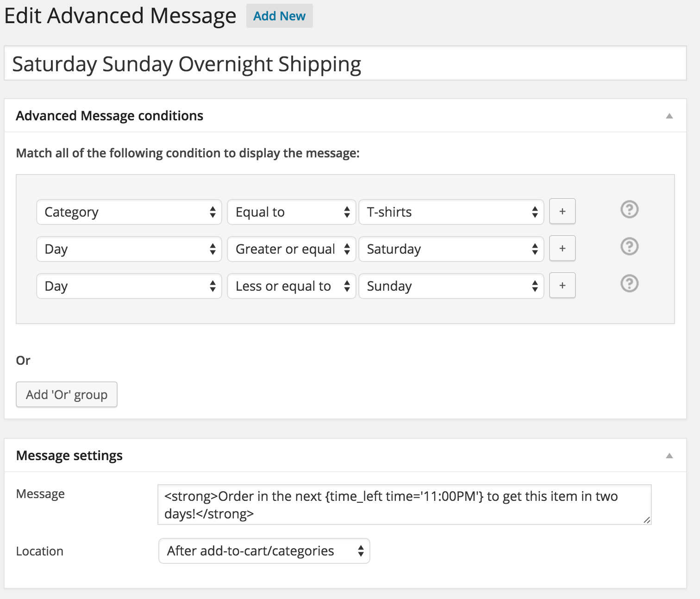Image resolution: width=700 pixels, height=599 pixels.
Task: Click into the message title field
Action: pyautogui.click(x=345, y=63)
